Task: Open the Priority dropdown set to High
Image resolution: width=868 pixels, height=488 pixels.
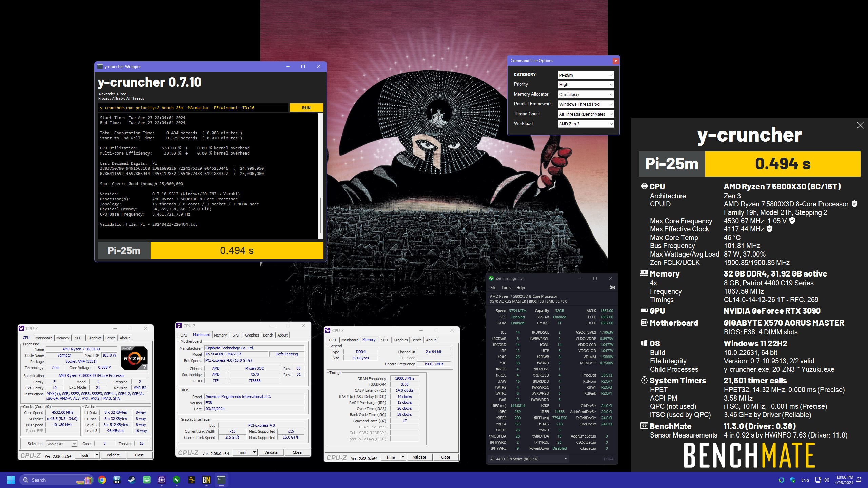Action: pyautogui.click(x=586, y=85)
